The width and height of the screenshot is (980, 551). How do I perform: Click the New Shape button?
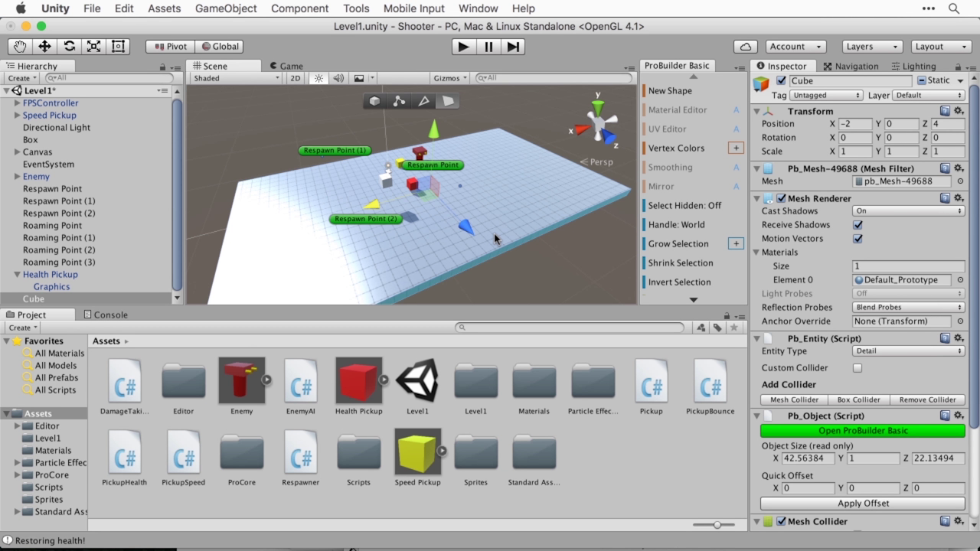[x=670, y=90]
